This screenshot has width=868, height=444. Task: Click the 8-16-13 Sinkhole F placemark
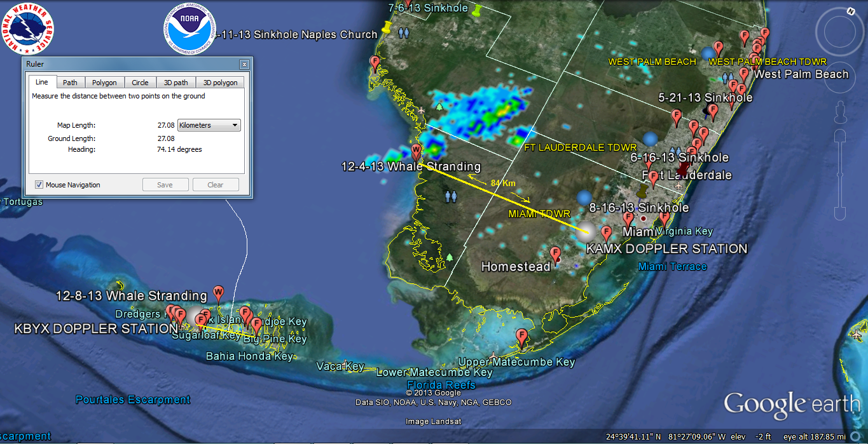pyautogui.click(x=628, y=219)
